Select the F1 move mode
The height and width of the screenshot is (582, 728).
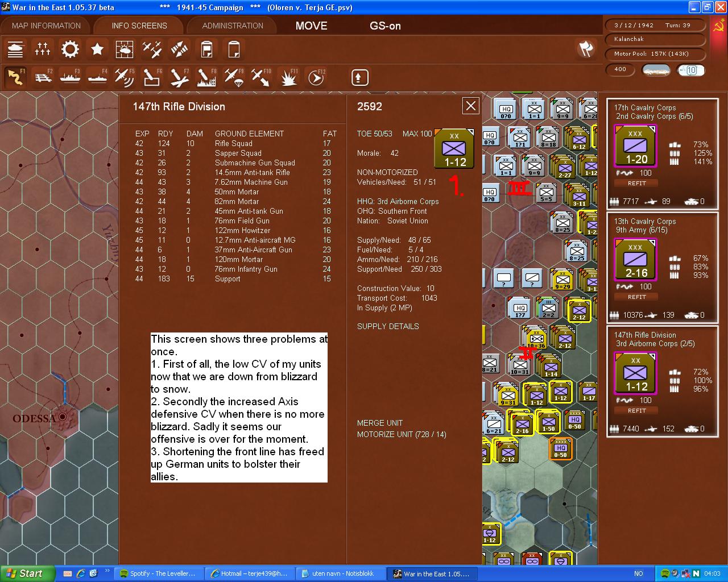coord(15,77)
